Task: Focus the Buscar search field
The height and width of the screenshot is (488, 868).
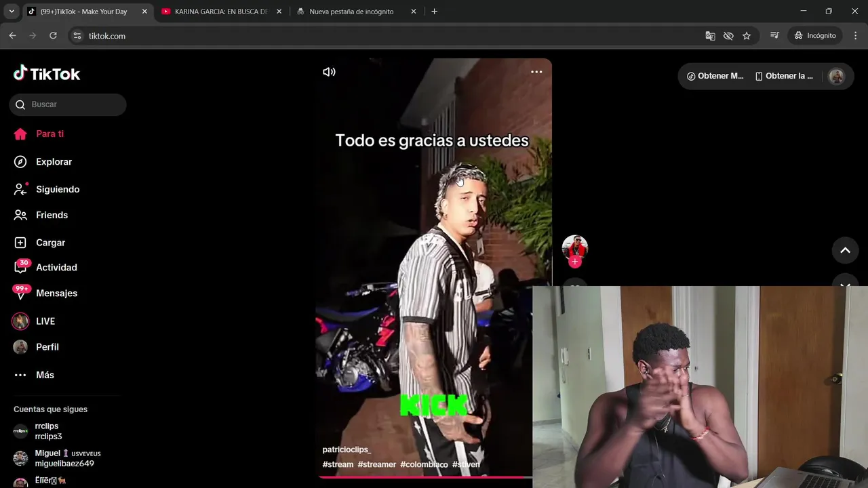Action: point(68,104)
